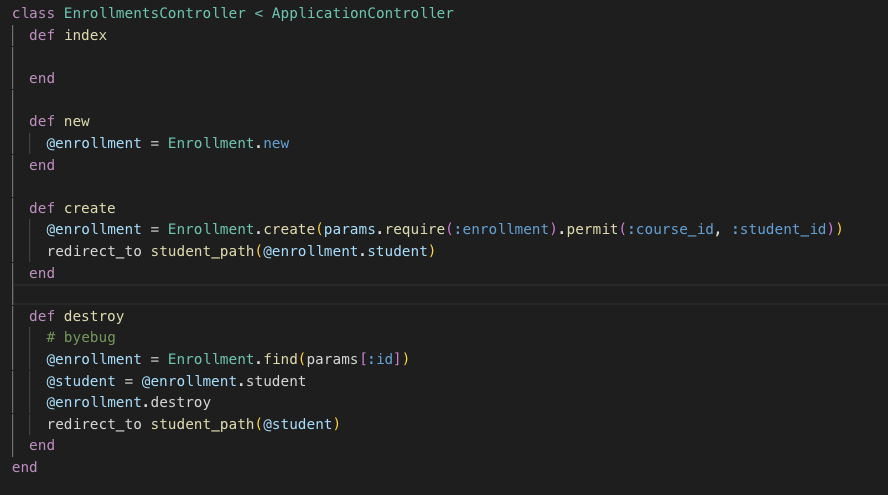
Task: Click the ':enrollment' symbol in require
Action: click(502, 229)
